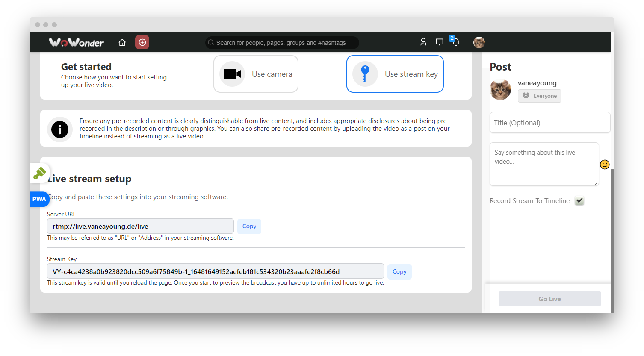Click the Go Live button
The width and height of the screenshot is (644, 356).
[549, 298]
